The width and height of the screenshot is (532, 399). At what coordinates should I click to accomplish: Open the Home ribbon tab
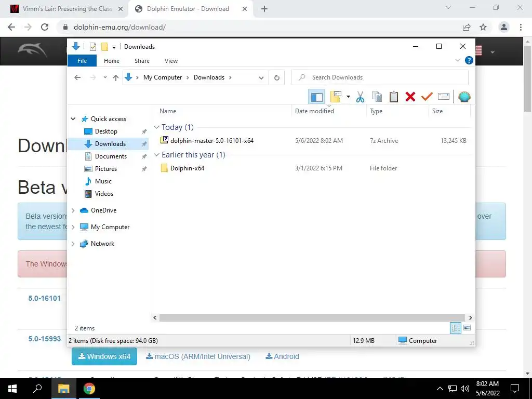click(x=112, y=61)
